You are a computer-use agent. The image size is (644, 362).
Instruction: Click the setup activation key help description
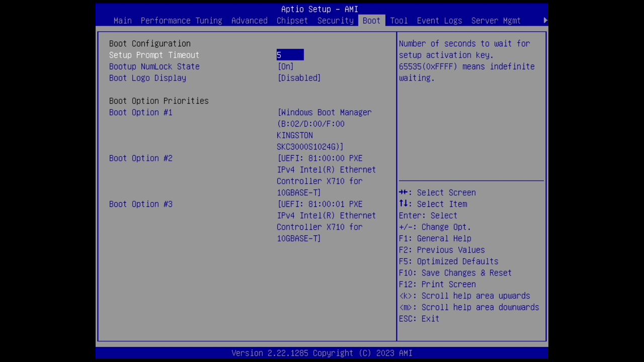[467, 60]
